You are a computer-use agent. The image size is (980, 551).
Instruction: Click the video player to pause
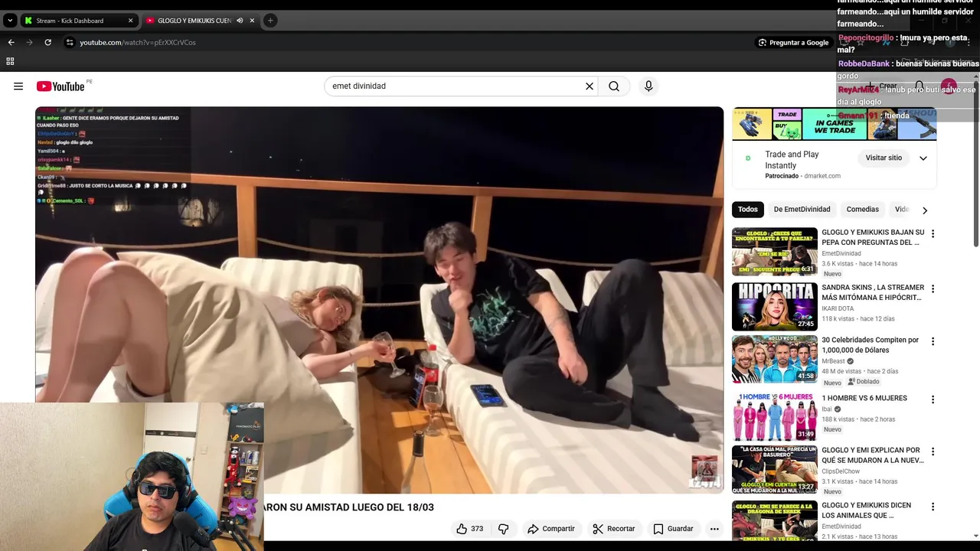point(379,300)
